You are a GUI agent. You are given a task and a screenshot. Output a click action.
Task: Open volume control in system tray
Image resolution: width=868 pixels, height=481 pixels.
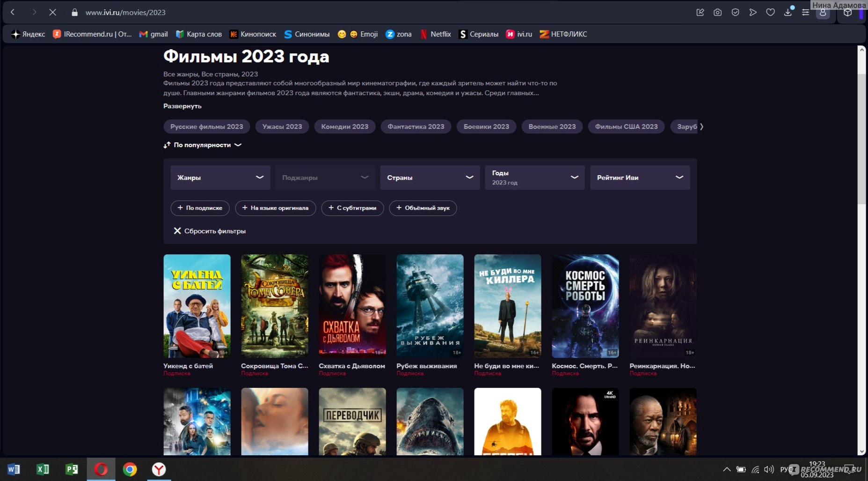coord(768,469)
